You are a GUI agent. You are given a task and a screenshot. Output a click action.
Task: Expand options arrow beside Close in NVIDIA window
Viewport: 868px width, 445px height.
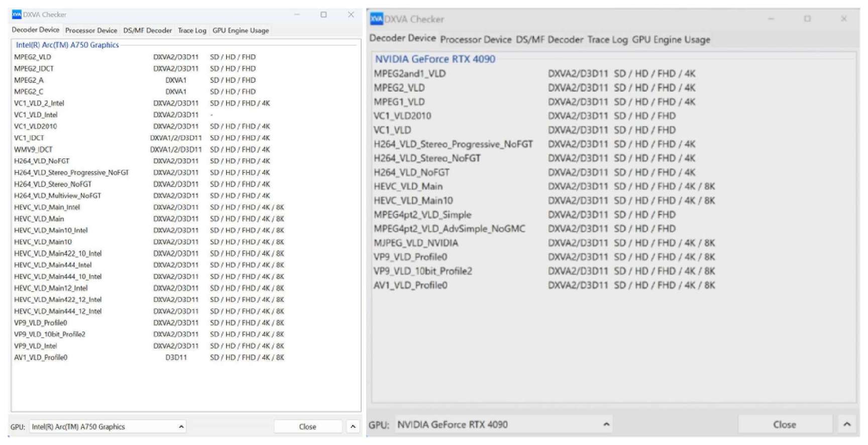coord(847,424)
